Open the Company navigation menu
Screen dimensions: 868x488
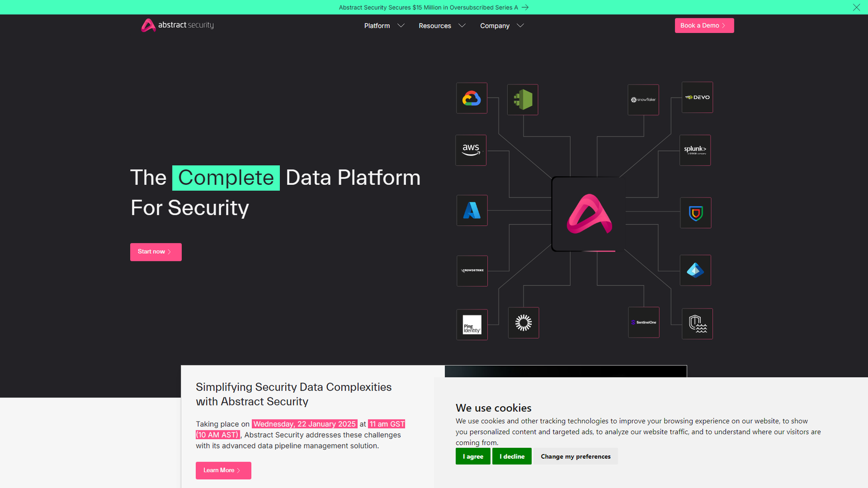[x=495, y=25]
